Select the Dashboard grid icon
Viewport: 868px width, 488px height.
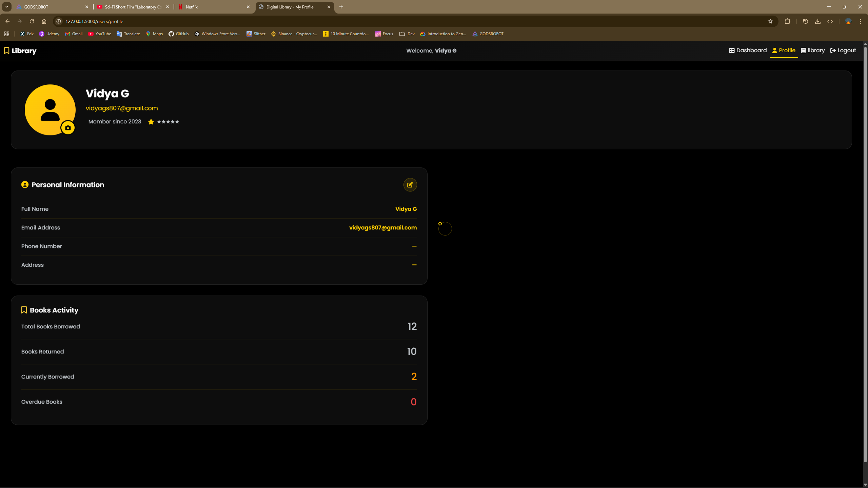(731, 50)
